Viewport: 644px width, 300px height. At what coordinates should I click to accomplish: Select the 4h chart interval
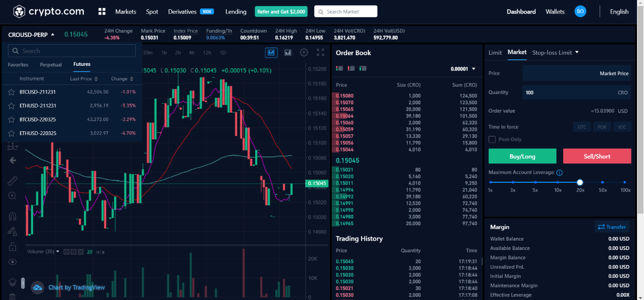click(192, 52)
